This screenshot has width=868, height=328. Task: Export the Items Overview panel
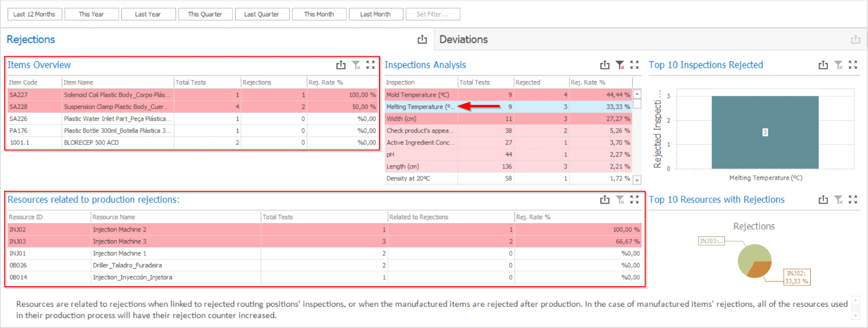pos(341,65)
